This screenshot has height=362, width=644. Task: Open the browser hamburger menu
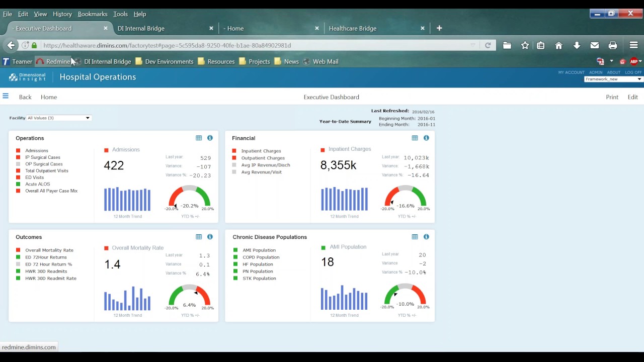633,45
